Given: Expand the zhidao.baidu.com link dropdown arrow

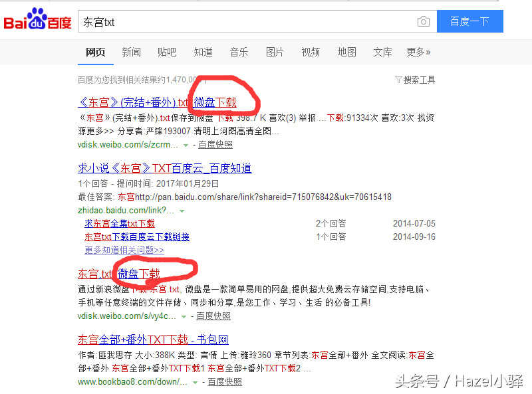Looking at the screenshot, I should coord(182,211).
